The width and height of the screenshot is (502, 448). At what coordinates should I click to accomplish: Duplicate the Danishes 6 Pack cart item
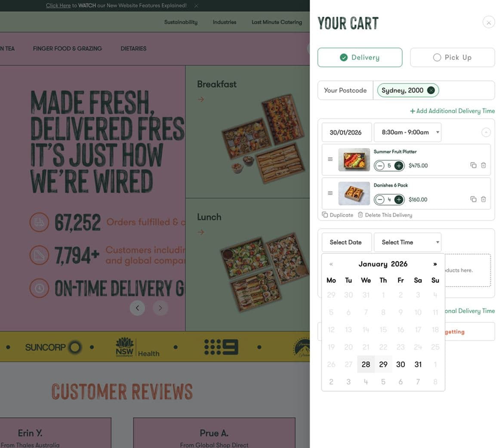point(474,199)
